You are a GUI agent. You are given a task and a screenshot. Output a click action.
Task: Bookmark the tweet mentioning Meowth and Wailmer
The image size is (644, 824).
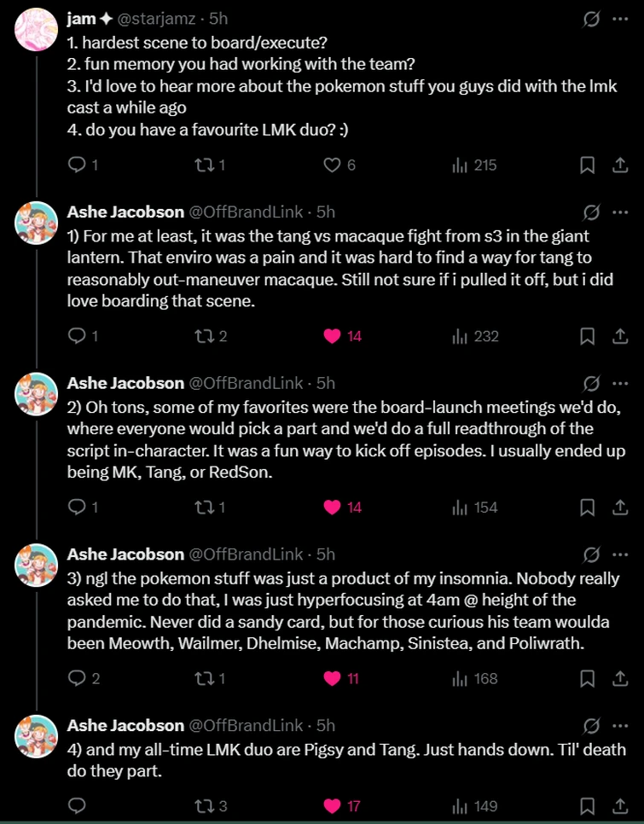coord(587,678)
